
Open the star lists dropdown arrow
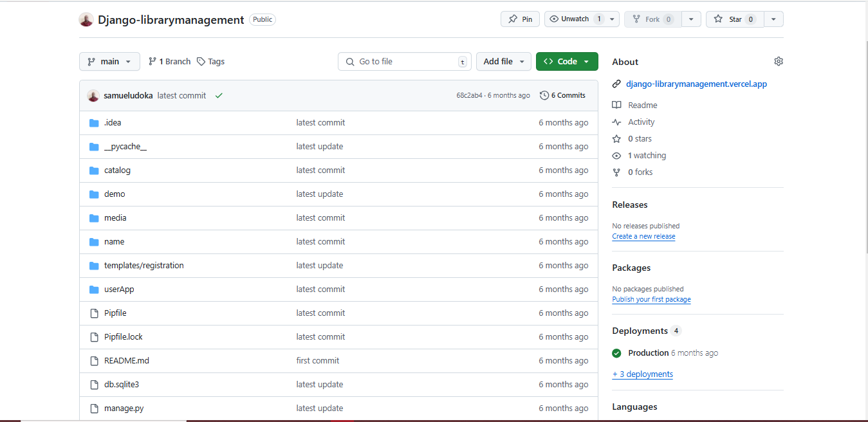coord(773,19)
